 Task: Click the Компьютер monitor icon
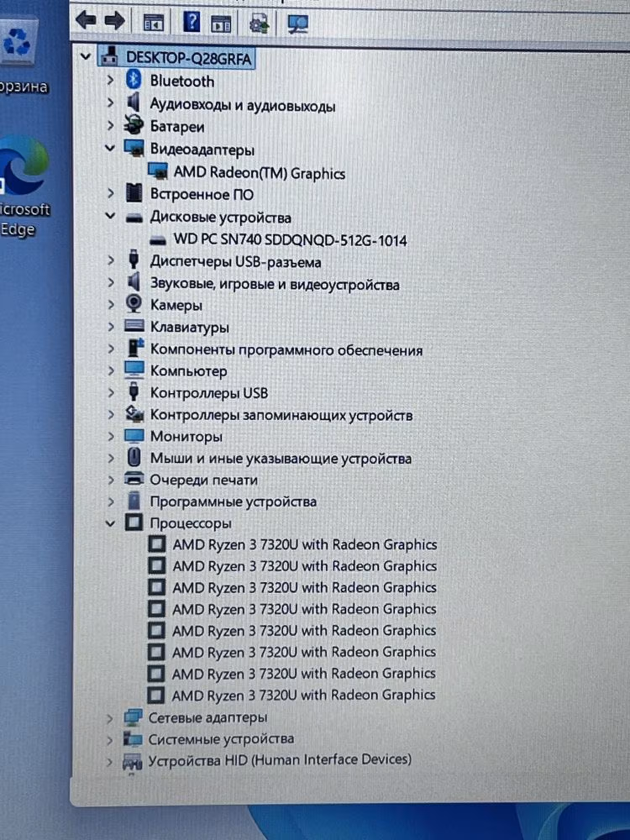tap(134, 370)
